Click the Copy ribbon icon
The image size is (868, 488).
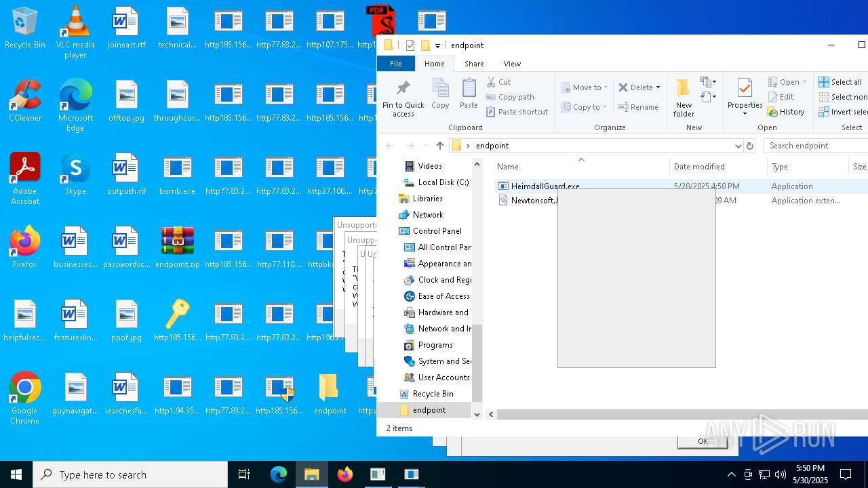440,94
